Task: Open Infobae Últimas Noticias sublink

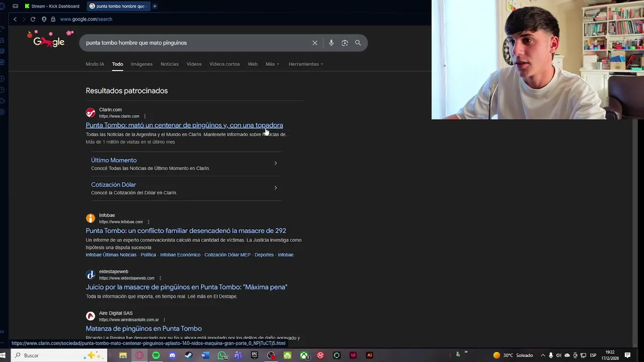Action: click(x=111, y=255)
